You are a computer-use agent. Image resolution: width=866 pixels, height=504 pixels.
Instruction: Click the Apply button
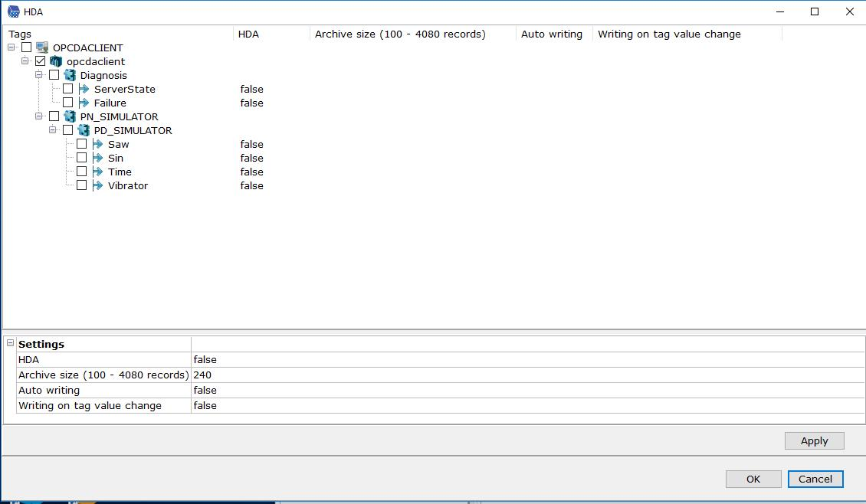pos(814,441)
